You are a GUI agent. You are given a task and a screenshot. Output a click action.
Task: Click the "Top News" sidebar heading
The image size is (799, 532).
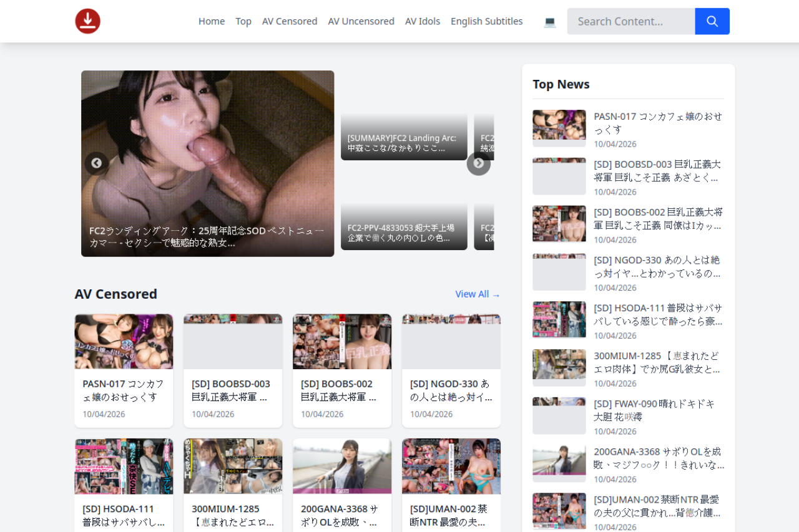(x=561, y=84)
